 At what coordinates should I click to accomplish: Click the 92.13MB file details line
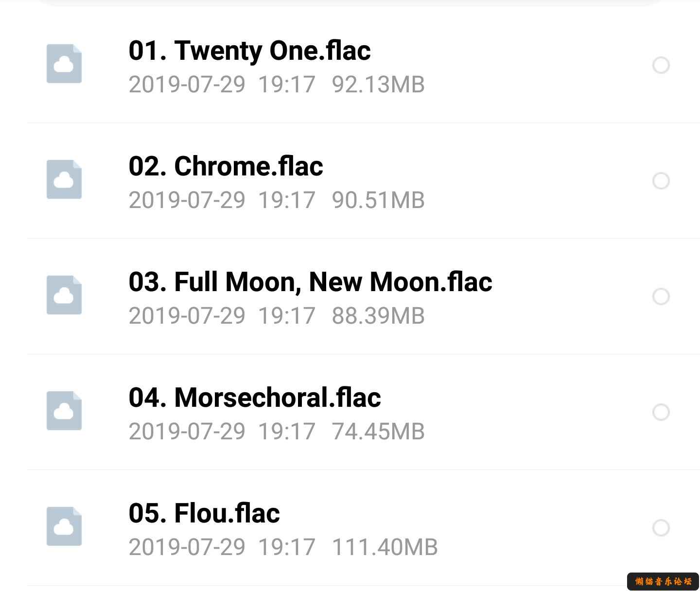point(277,85)
